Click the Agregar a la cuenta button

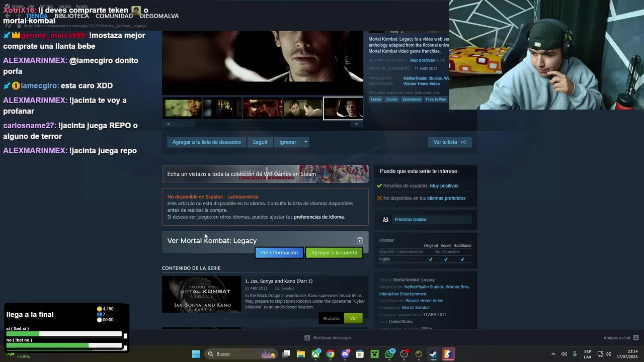(x=334, y=252)
